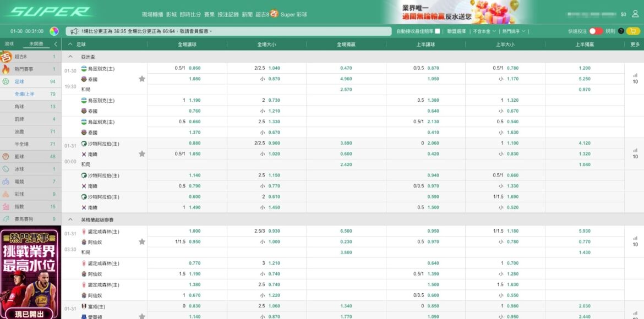Viewport: 644px width, 319px height.
Task: Click the 熱門賽事 promotional banner image
Action: [x=30, y=273]
